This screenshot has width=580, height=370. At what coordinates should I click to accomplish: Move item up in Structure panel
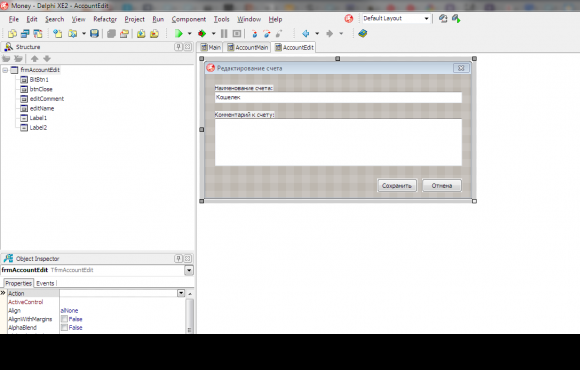(x=34, y=58)
